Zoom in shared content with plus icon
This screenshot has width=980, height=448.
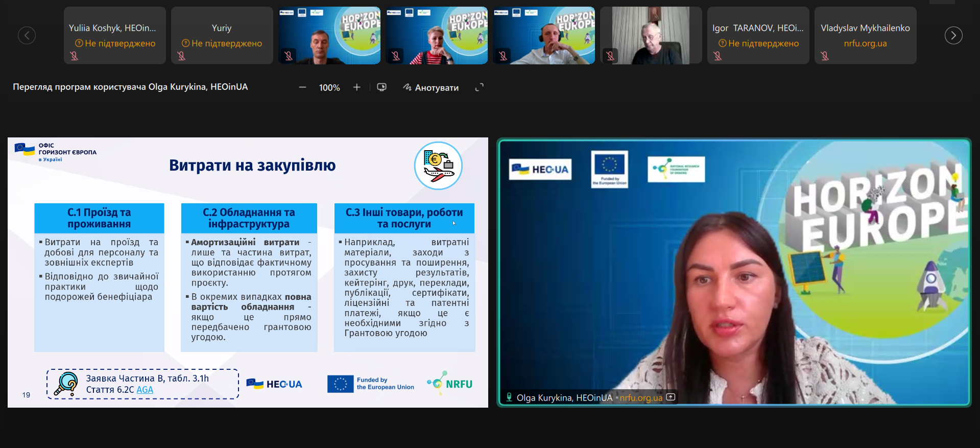(356, 87)
